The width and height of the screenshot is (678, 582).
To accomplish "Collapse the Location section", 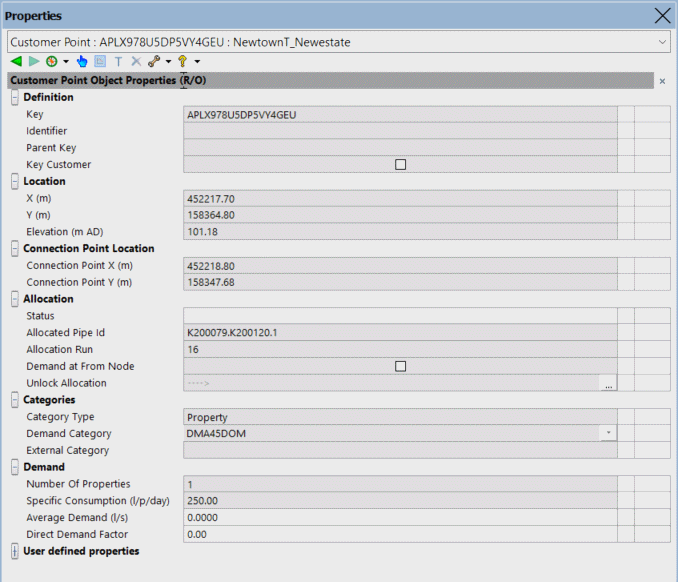I will pos(15,181).
